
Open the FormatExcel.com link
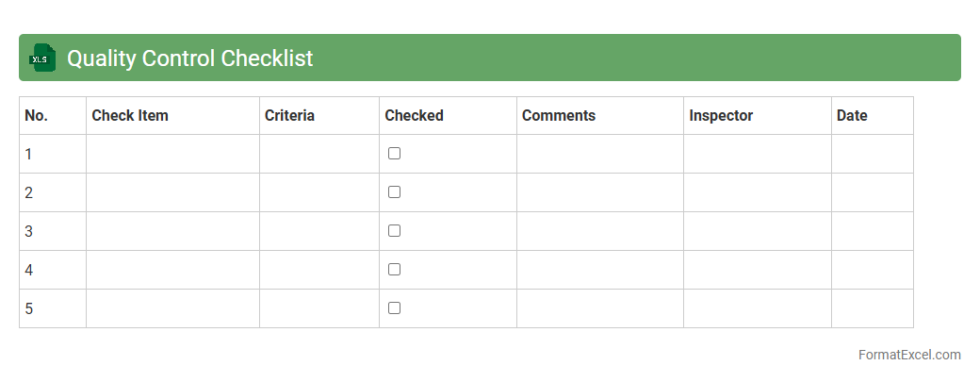908,355
